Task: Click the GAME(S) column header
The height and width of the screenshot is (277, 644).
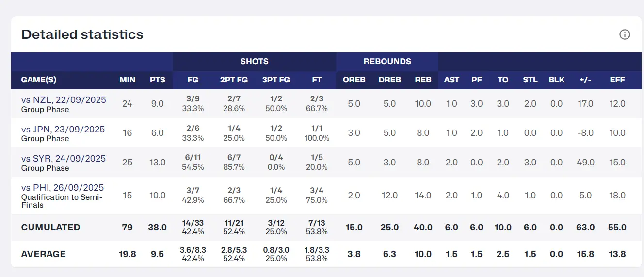Action: [x=39, y=80]
